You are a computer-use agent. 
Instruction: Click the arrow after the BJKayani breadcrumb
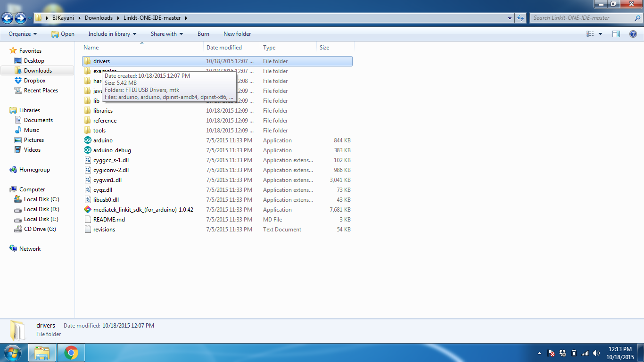81,18
